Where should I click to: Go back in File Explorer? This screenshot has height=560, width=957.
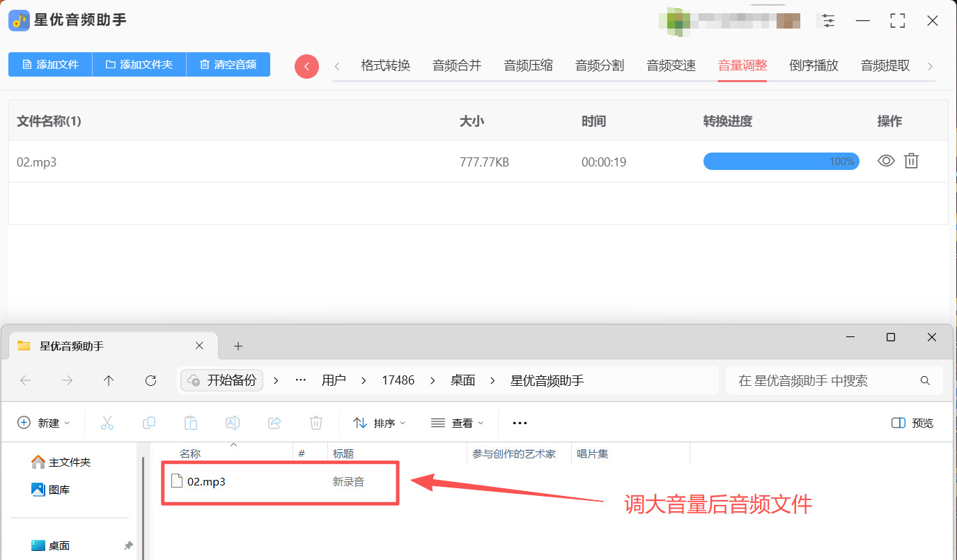pyautogui.click(x=26, y=380)
